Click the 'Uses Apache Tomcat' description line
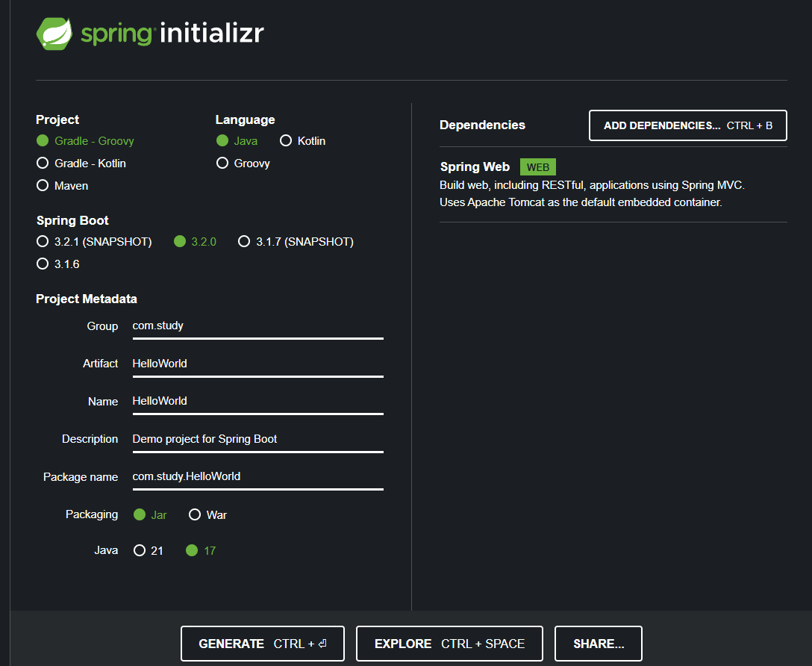The image size is (812, 666). tap(581, 202)
